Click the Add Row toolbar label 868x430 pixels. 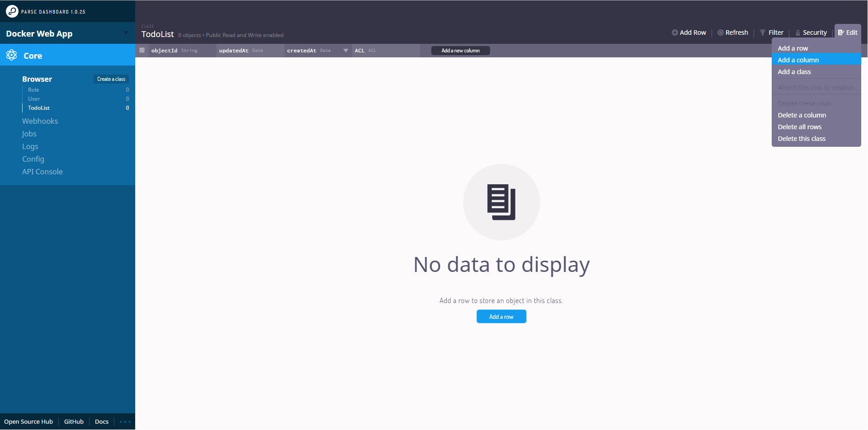[693, 33]
